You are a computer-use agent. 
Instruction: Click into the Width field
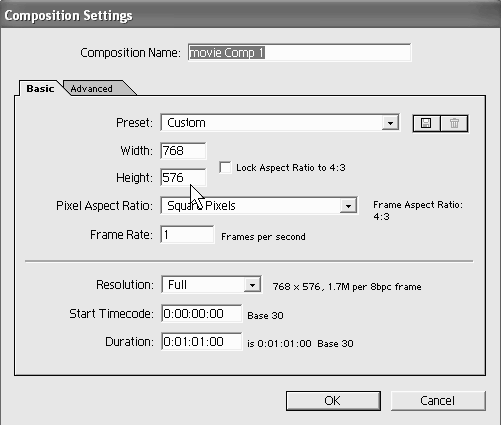183,151
